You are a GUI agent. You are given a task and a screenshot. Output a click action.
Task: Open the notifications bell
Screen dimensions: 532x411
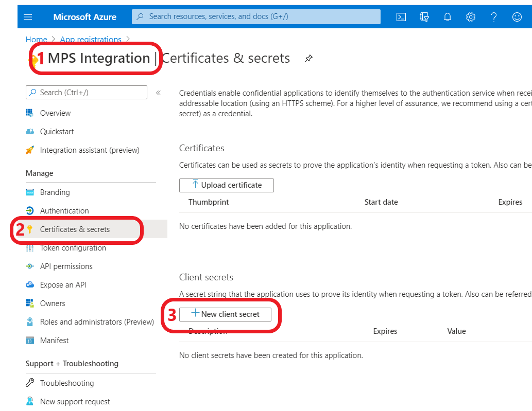pyautogui.click(x=448, y=17)
